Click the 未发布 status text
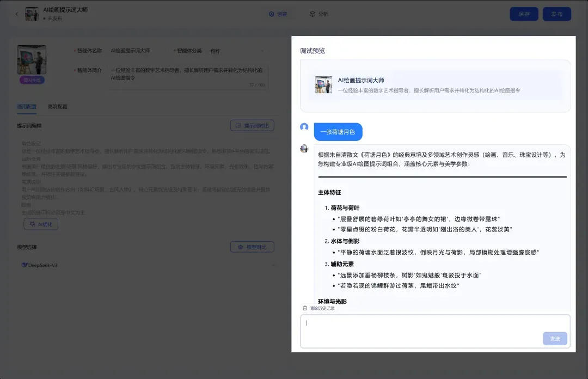The height and width of the screenshot is (379, 588). click(55, 19)
